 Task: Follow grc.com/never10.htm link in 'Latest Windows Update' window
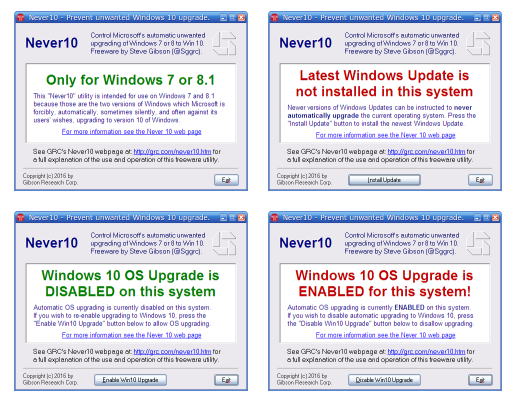point(426,152)
